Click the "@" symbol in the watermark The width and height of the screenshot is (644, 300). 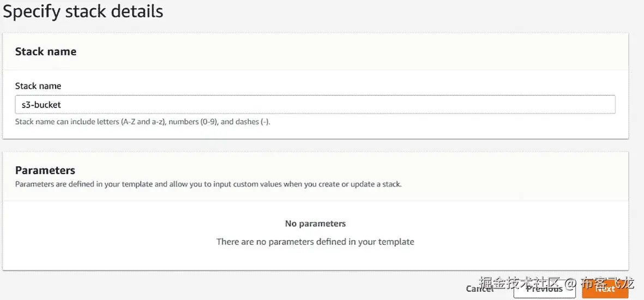click(570, 284)
